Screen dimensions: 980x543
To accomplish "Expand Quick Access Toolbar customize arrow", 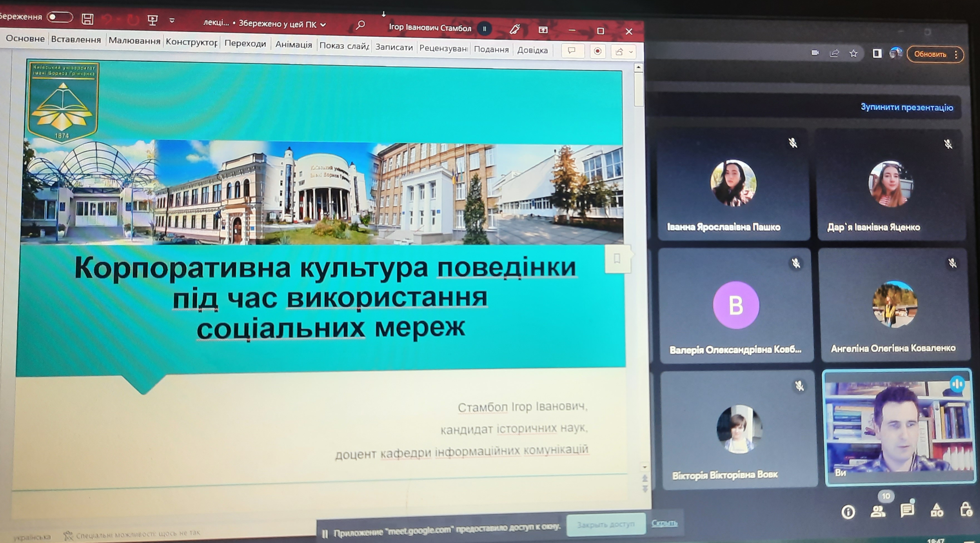I will pyautogui.click(x=172, y=21).
